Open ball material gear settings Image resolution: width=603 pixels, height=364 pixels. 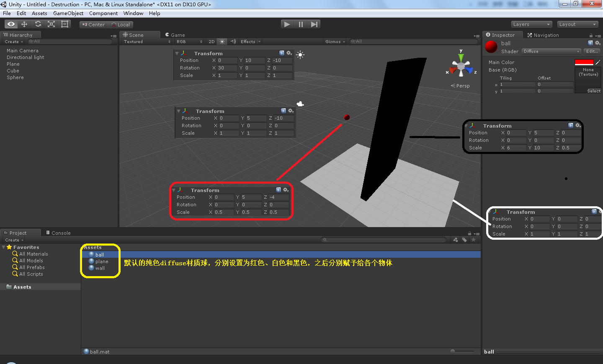coord(598,43)
